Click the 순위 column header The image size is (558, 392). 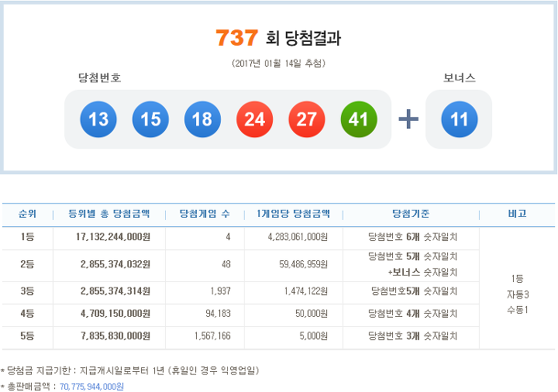click(x=27, y=214)
